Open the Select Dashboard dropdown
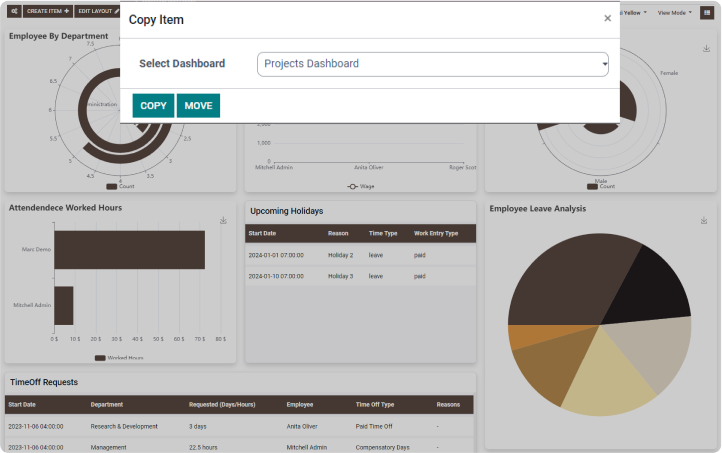The image size is (722, 453). 432,64
